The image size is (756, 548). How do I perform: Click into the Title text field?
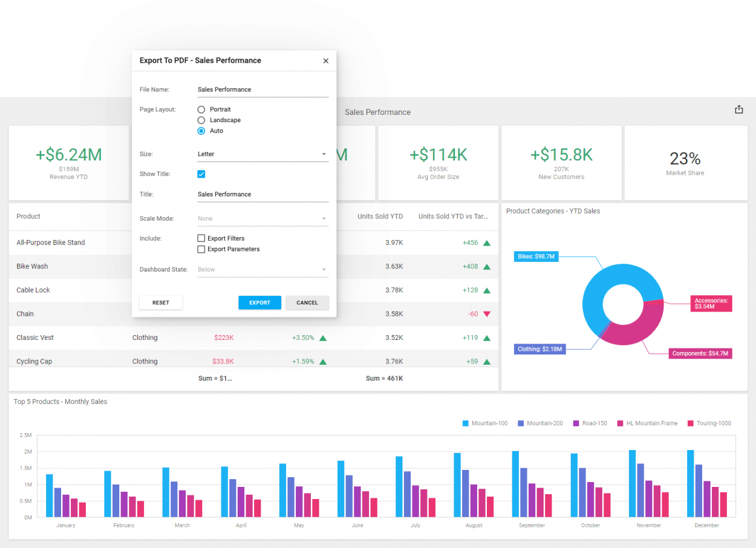[x=262, y=194]
